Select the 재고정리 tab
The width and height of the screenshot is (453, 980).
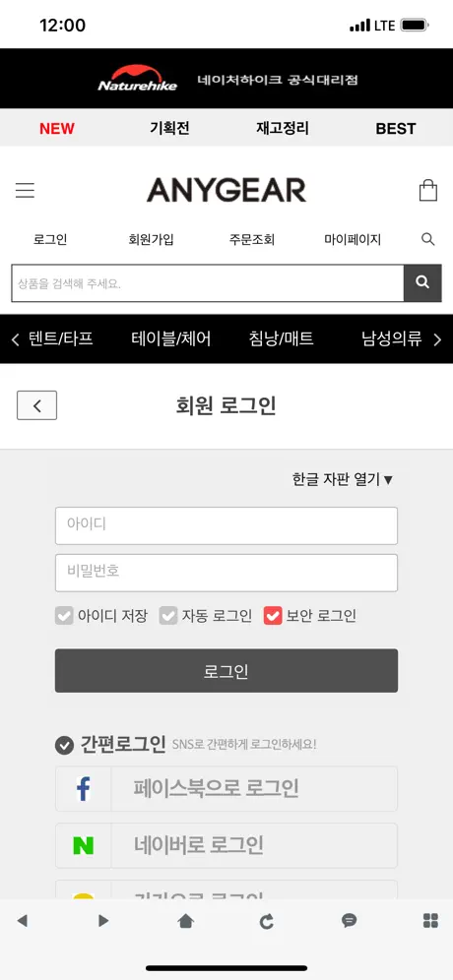click(x=283, y=128)
